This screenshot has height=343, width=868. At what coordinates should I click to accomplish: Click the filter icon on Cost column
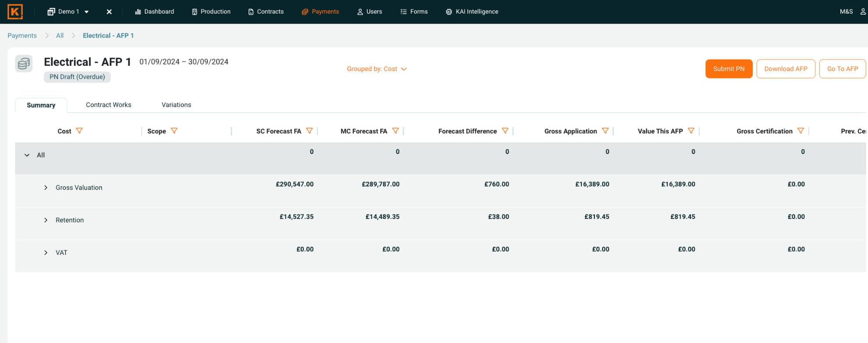coord(79,131)
